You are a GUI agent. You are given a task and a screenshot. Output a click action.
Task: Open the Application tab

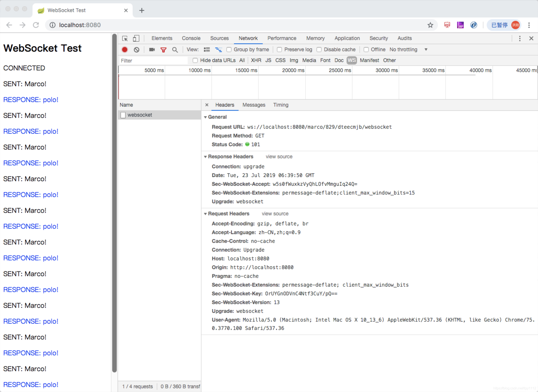click(x=347, y=39)
